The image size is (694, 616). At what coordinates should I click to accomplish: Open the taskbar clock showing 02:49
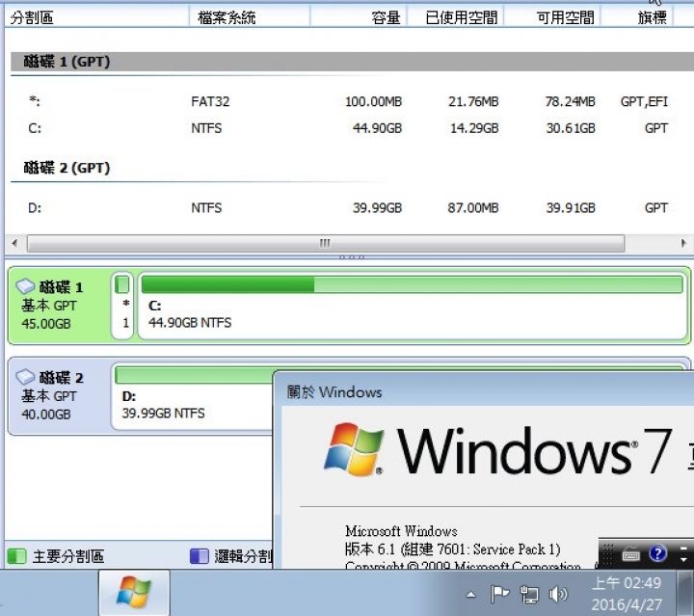[627, 594]
